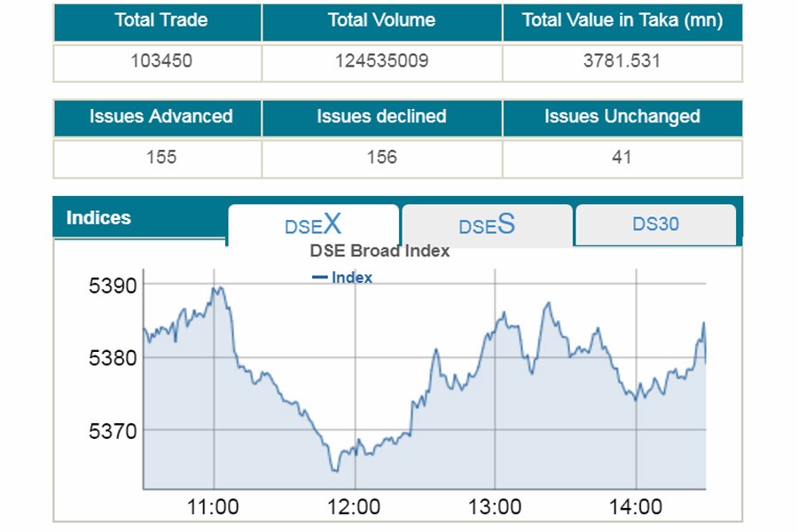This screenshot has height=532, width=798.
Task: Click the 12:00 time axis label
Action: click(x=355, y=507)
